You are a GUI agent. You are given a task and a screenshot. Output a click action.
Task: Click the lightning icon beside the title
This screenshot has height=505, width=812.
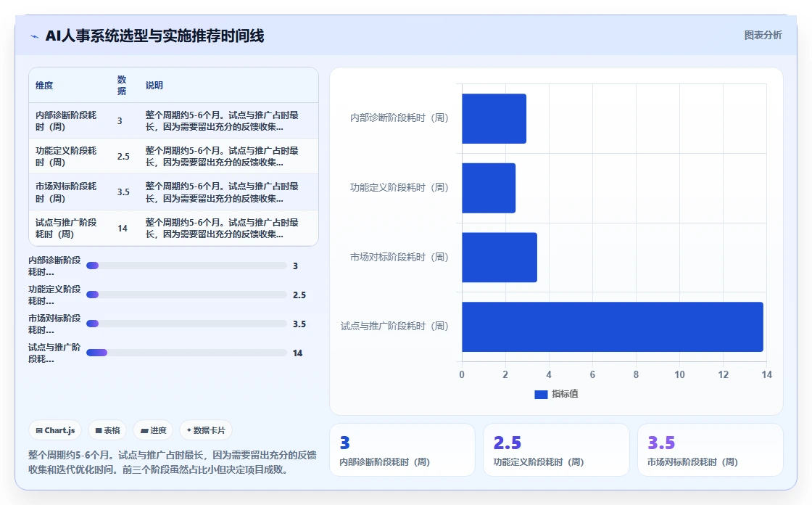tap(35, 36)
